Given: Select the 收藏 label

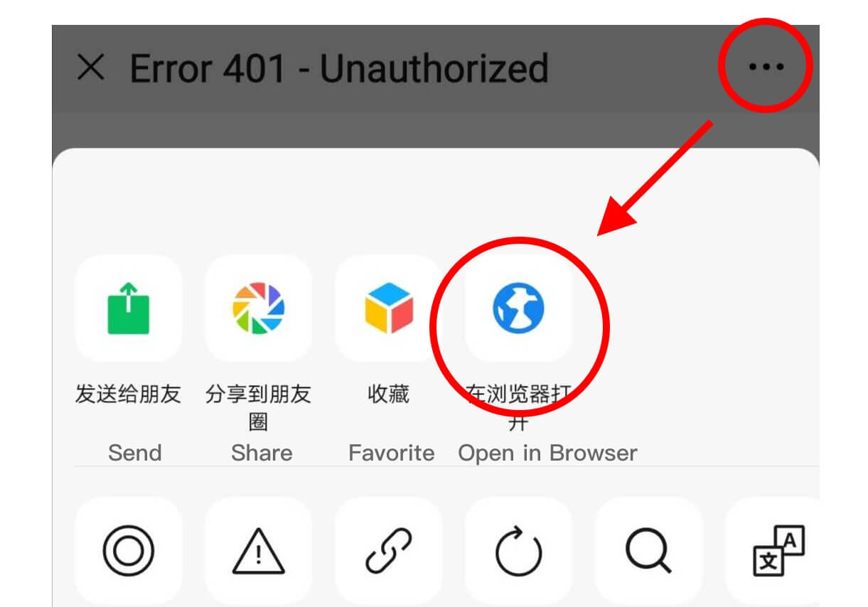Looking at the screenshot, I should click(x=388, y=394).
